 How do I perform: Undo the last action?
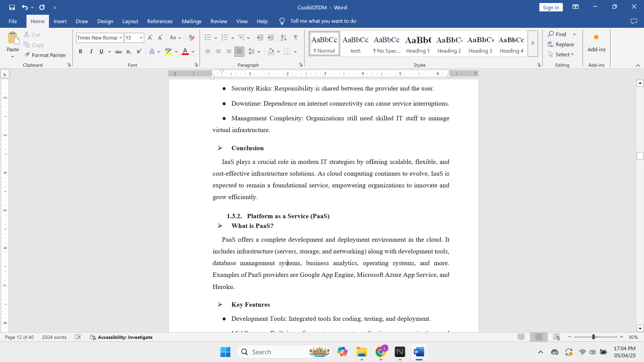(x=25, y=7)
